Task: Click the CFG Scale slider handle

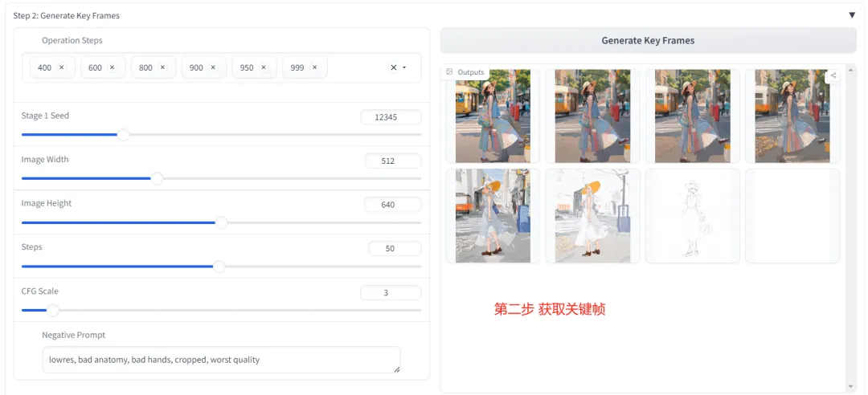Action: (53, 310)
